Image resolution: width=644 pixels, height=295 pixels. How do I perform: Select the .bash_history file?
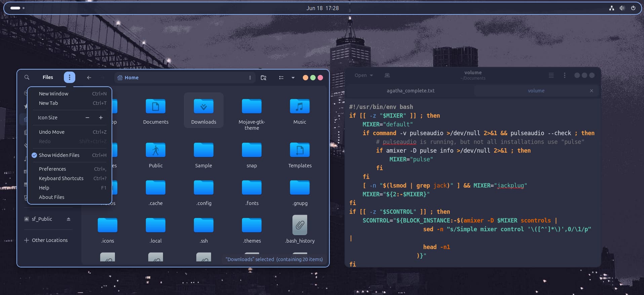pos(300,230)
